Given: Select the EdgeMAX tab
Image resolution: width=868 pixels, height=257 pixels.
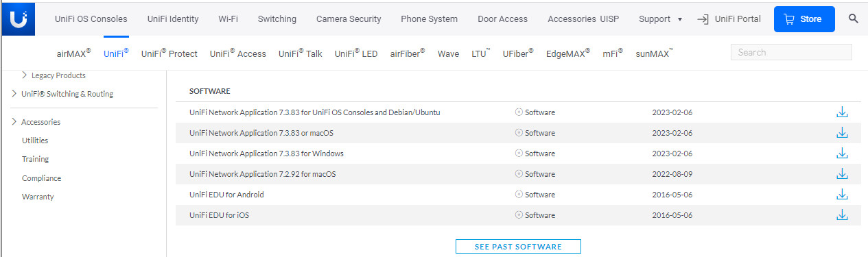Looking at the screenshot, I should 567,53.
